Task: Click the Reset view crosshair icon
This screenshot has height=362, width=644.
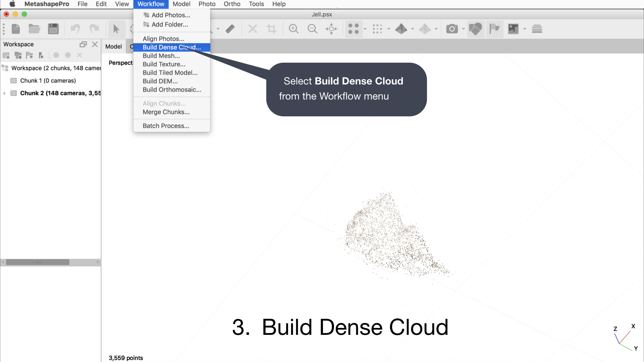Action: coord(331,29)
